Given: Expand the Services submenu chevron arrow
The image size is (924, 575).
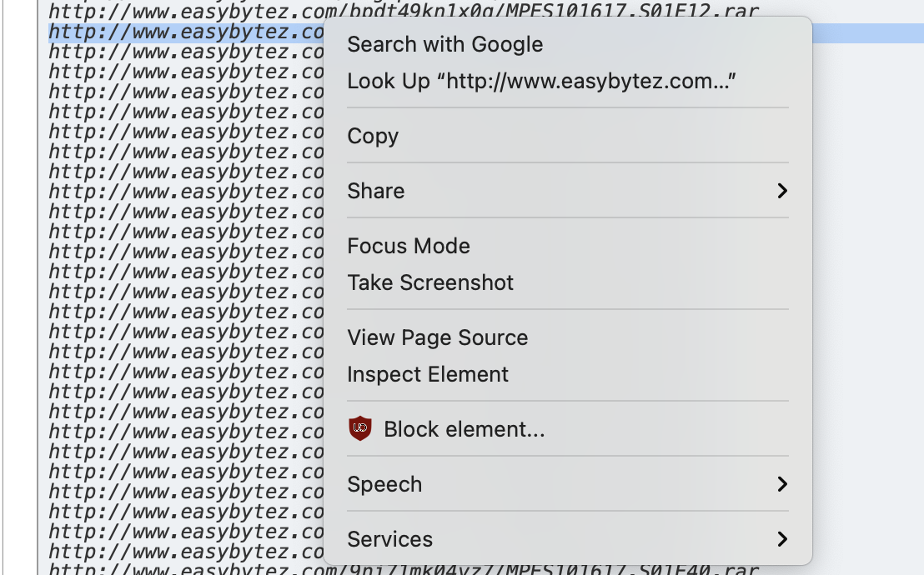Looking at the screenshot, I should 782,539.
